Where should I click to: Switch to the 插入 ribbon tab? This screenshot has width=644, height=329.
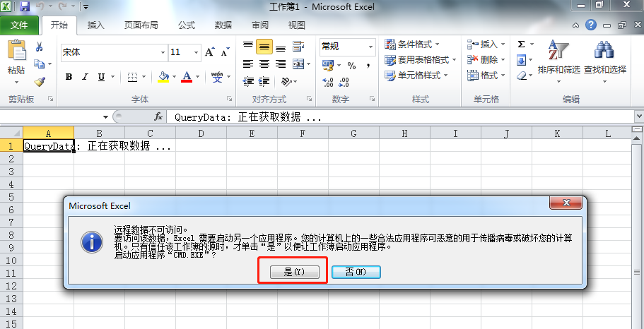96,25
